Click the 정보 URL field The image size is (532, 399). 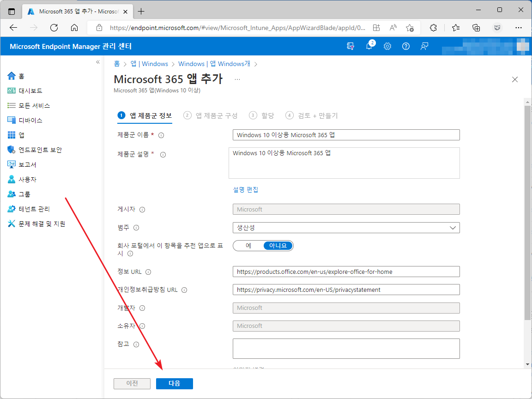[x=346, y=272]
